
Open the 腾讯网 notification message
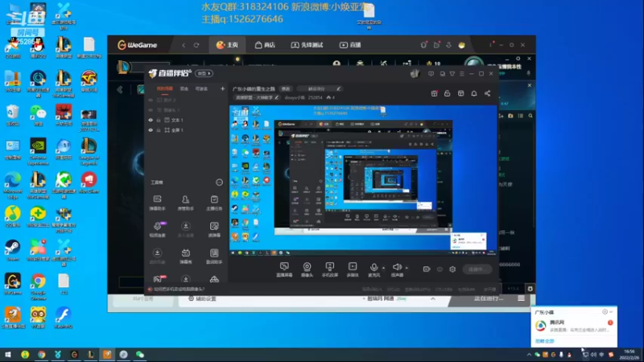point(574,326)
